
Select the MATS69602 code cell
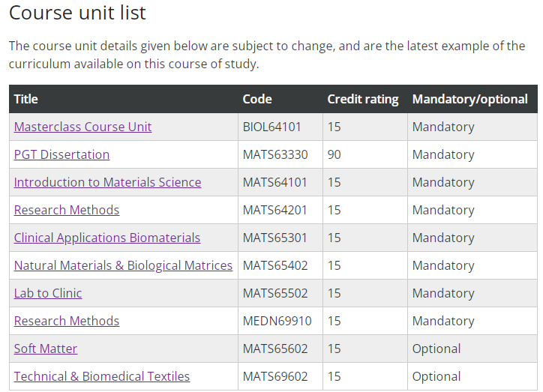point(280,376)
